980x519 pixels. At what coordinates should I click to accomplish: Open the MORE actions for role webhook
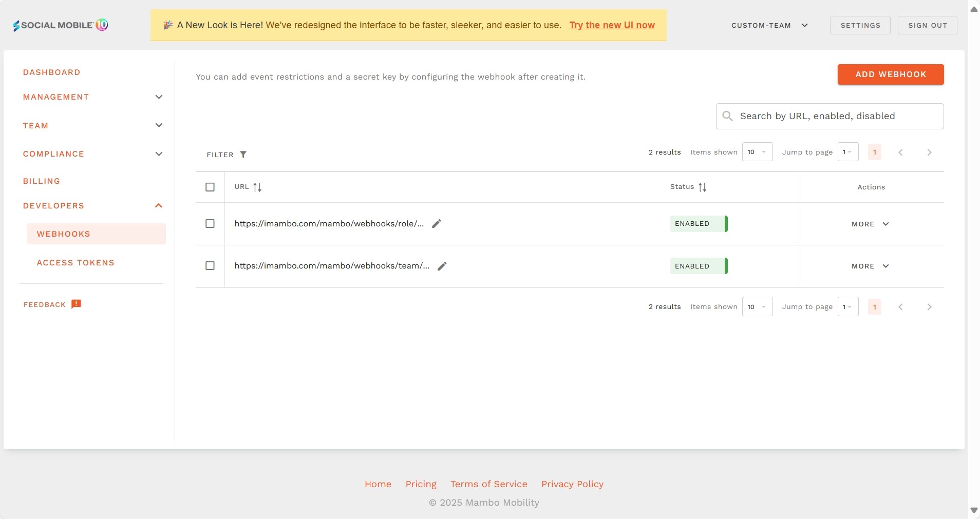tap(869, 224)
